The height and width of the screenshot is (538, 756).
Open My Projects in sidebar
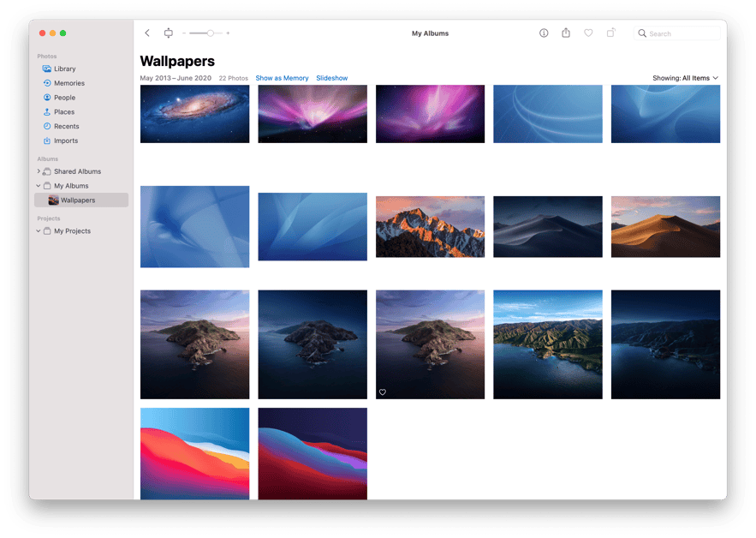coord(72,231)
